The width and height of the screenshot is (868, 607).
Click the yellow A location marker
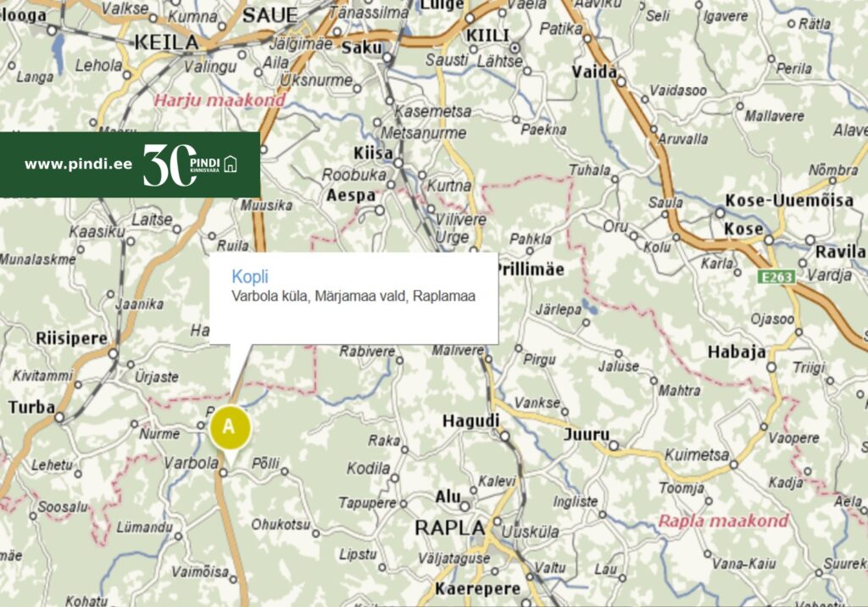[x=230, y=427]
